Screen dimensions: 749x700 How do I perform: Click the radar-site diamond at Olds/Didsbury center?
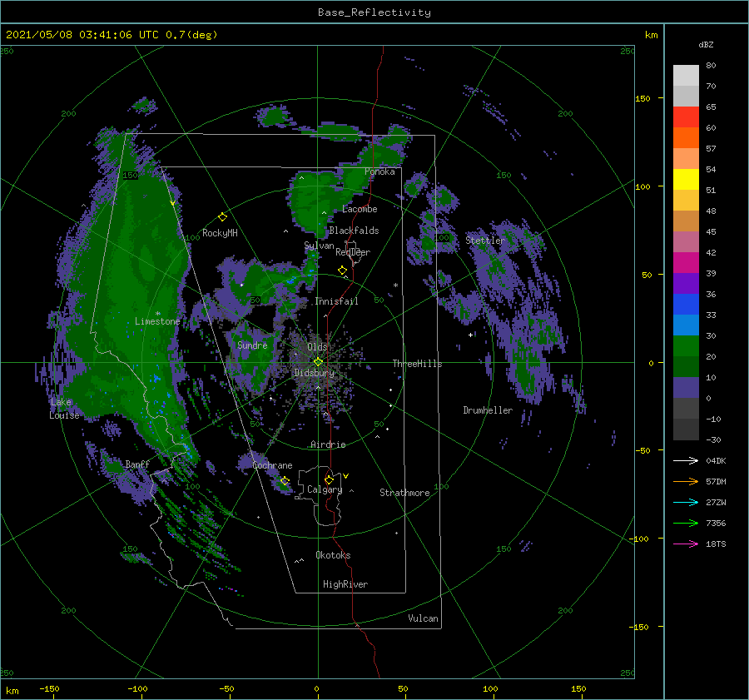pos(318,362)
